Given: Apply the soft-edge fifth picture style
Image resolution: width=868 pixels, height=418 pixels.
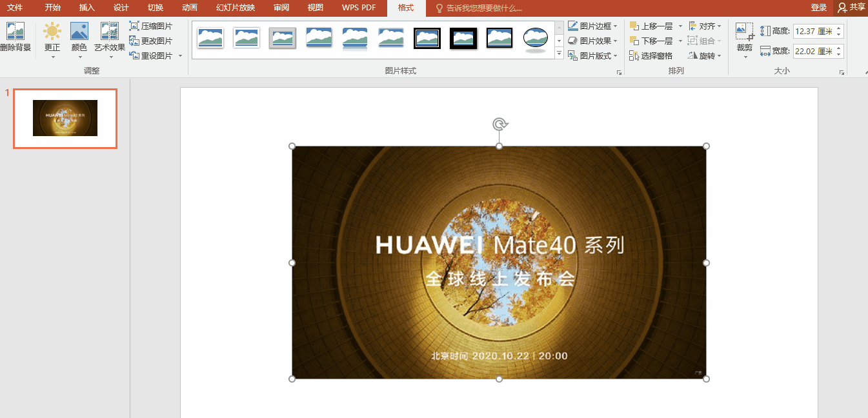Looking at the screenshot, I should click(x=355, y=38).
